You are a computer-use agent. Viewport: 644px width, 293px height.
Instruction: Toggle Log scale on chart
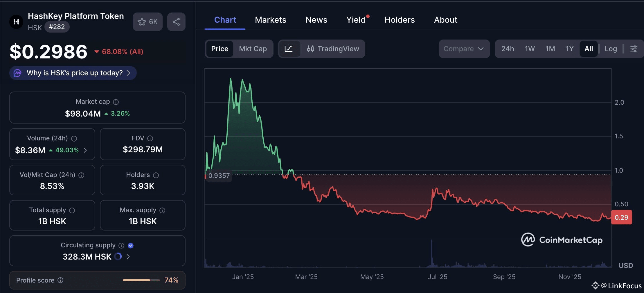611,49
